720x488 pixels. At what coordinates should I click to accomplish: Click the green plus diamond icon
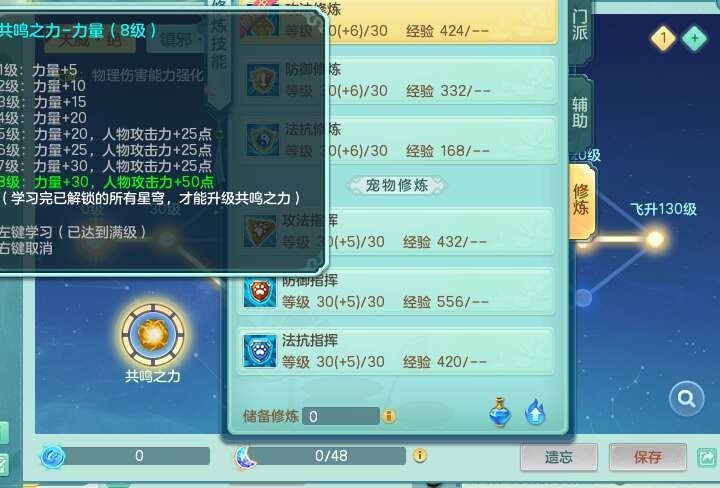pyautogui.click(x=695, y=38)
